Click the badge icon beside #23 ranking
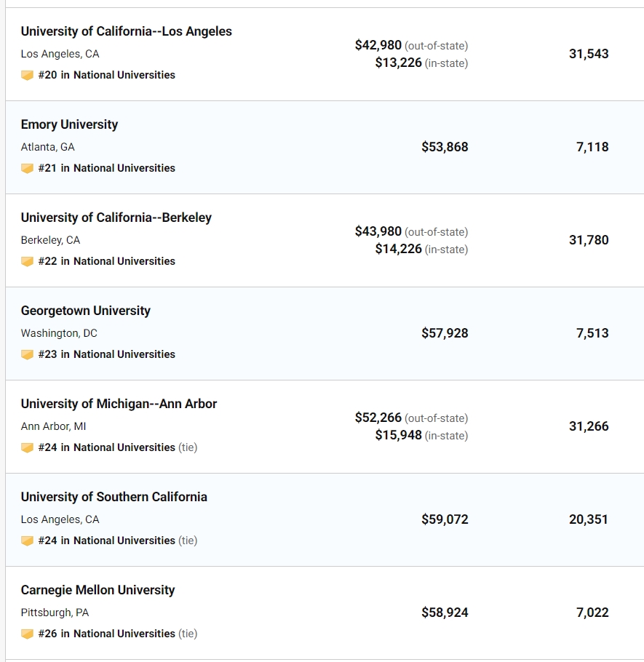The image size is (644, 662). 27,355
